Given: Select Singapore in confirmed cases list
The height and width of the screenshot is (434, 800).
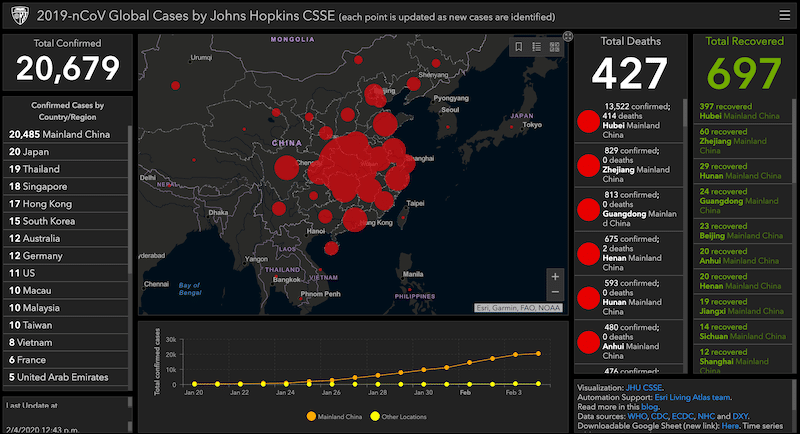Looking at the screenshot, I should pos(66,187).
